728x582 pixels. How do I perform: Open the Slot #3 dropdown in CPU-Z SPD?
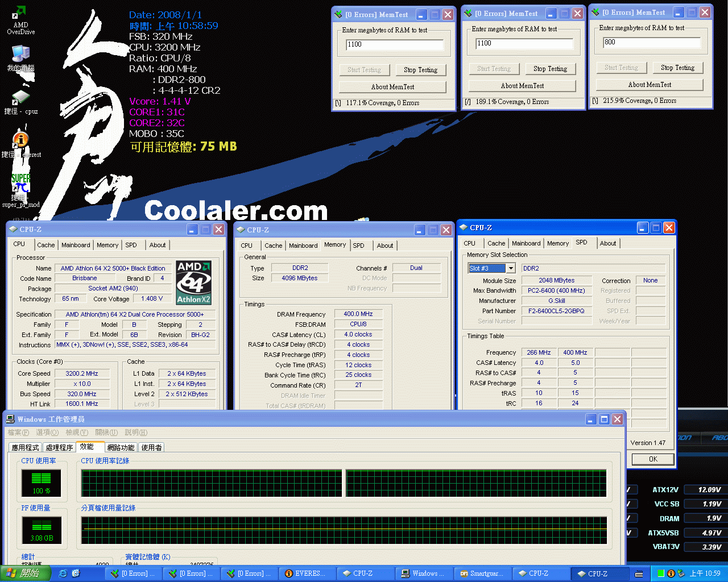coord(511,268)
